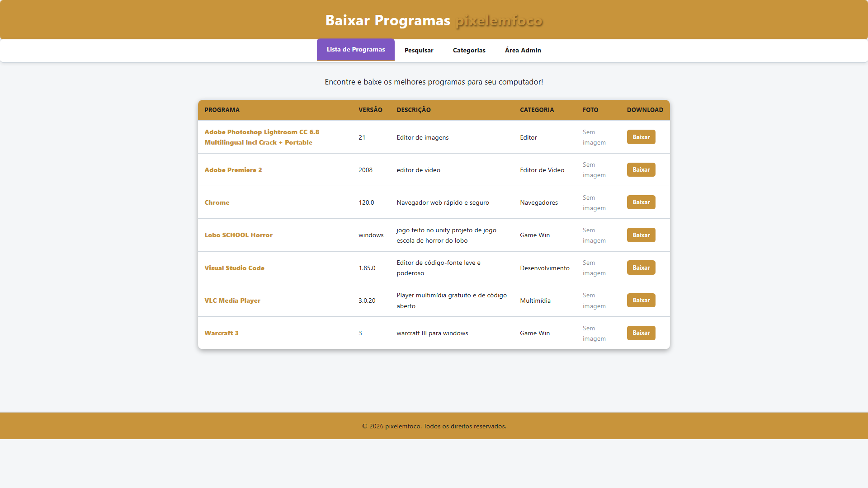Click Baixar for VLC Media Player

point(641,300)
